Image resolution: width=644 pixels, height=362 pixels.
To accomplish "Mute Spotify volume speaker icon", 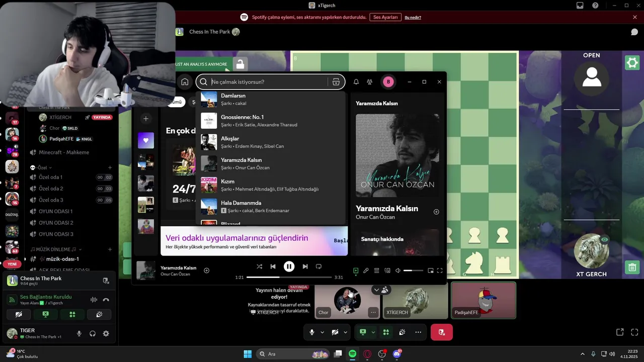I will click(398, 270).
